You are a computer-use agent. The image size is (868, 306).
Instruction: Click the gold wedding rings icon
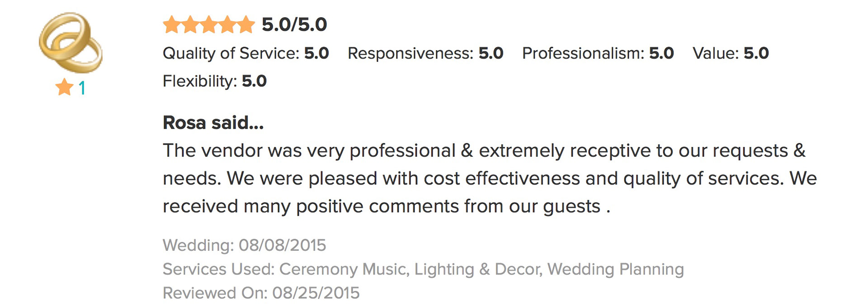pos(71,42)
